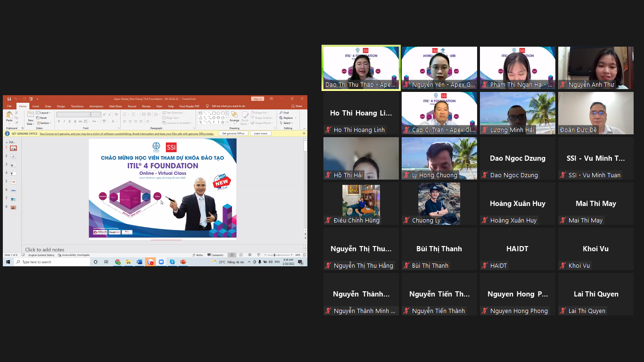Start Slide Show from status bar icon
The width and height of the screenshot is (644, 362).
coord(258,255)
